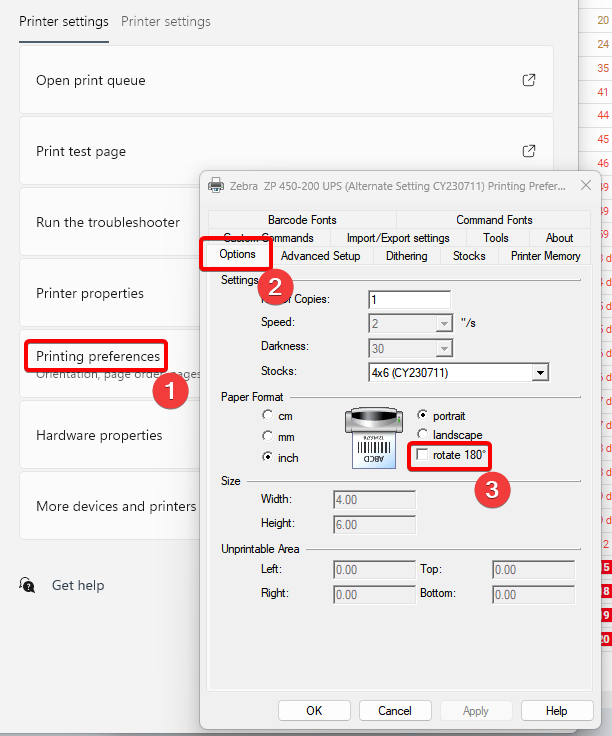Open the Darkness dropdown
The height and width of the screenshot is (736, 612).
click(x=443, y=348)
